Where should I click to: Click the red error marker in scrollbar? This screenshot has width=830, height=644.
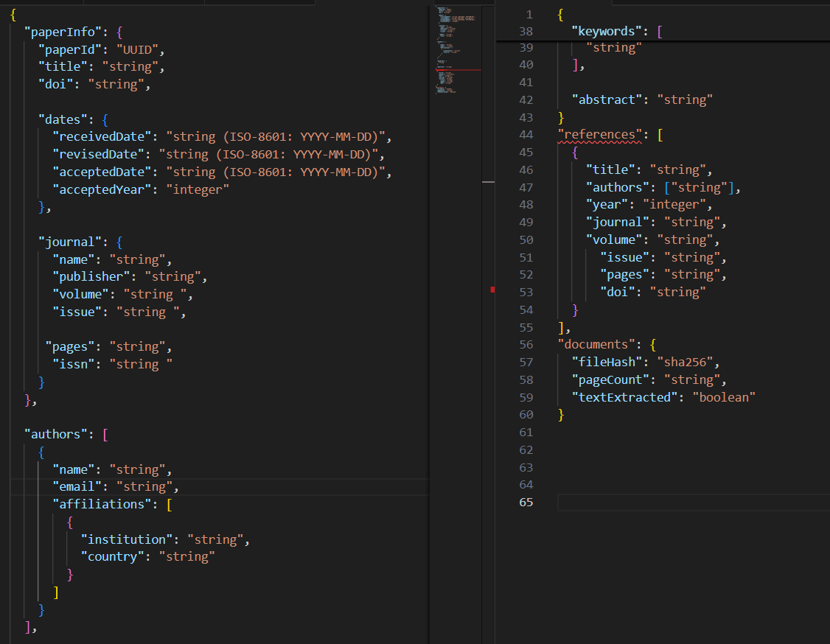point(492,290)
